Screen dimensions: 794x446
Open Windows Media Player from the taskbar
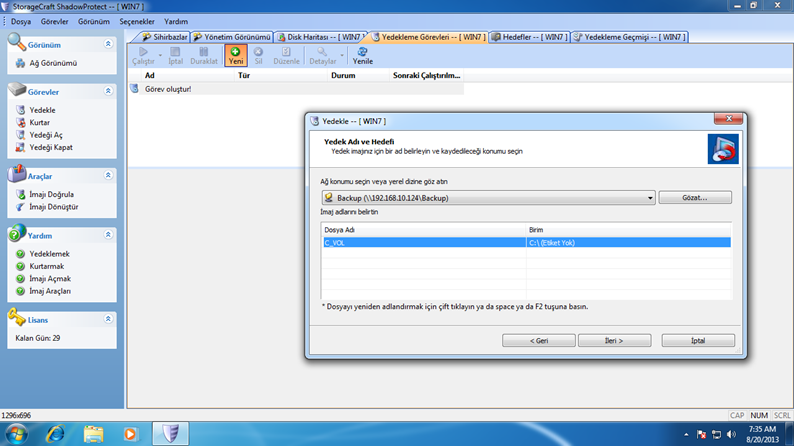130,434
